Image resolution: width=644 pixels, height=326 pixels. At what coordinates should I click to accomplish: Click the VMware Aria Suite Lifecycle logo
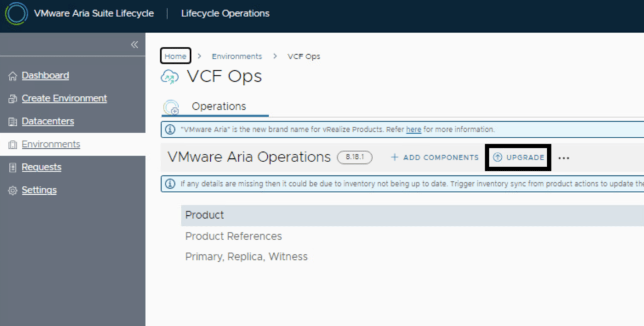(x=16, y=14)
